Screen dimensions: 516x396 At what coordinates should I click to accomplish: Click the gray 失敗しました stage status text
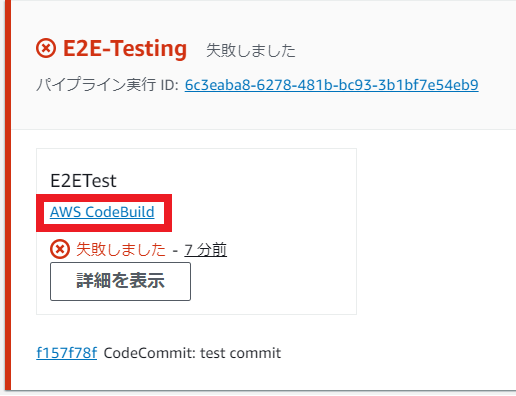point(251,51)
